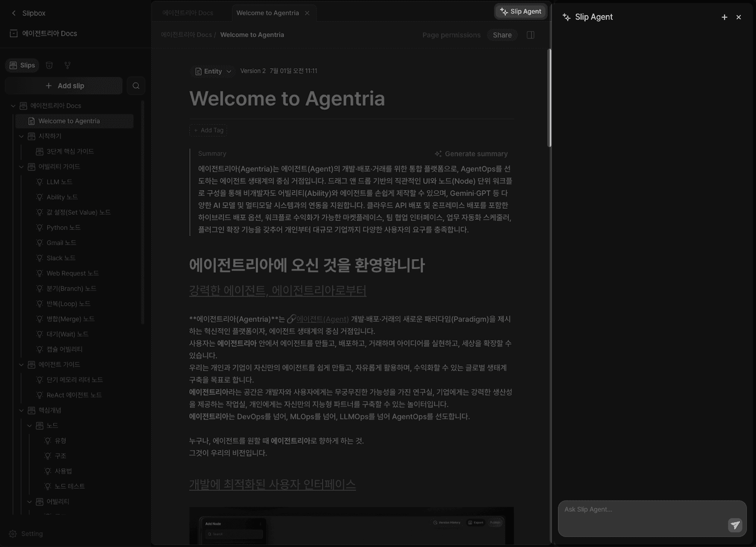
Task: Open the graph branch icon tab beside Slips
Action: pyautogui.click(x=67, y=65)
